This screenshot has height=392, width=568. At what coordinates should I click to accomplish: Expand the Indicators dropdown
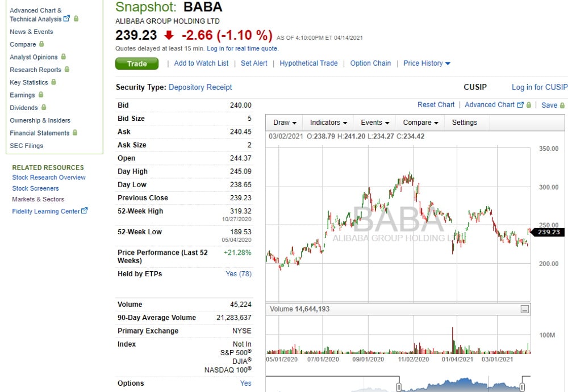coord(328,123)
